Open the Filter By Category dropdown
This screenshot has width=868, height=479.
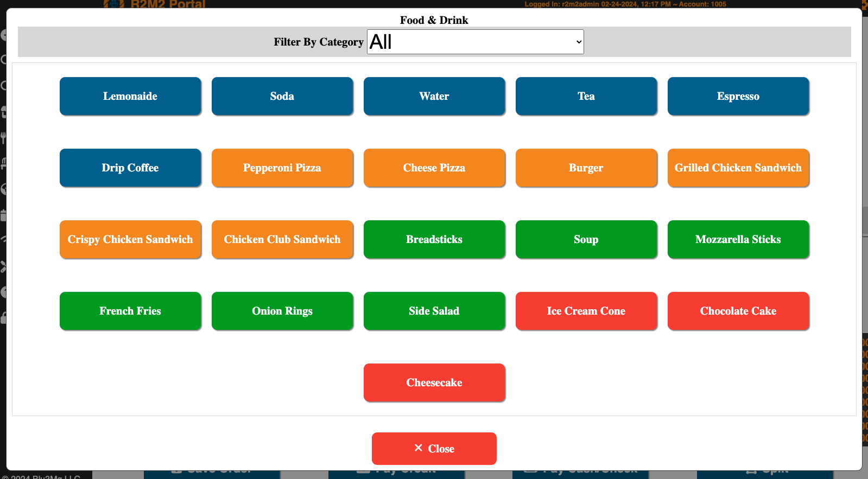click(x=475, y=42)
